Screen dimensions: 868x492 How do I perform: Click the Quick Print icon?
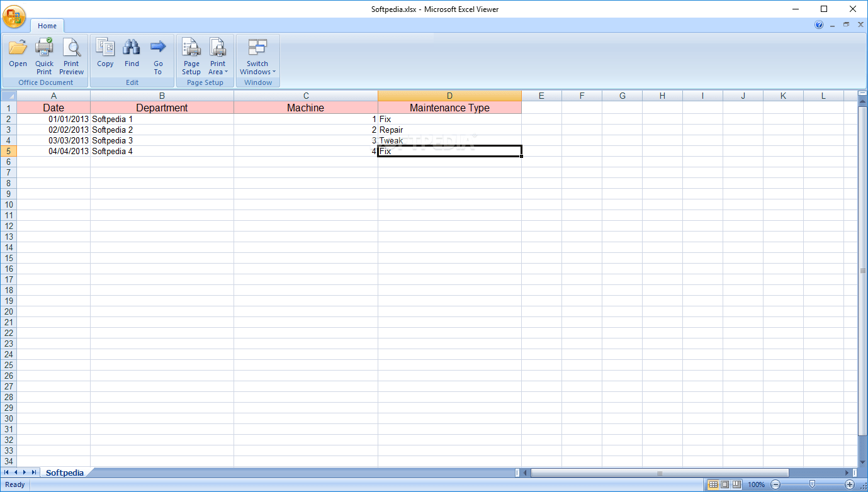coord(44,55)
